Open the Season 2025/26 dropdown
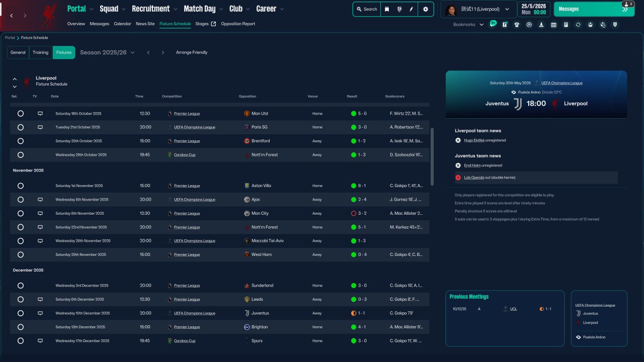The width and height of the screenshot is (644, 362). coord(107,52)
